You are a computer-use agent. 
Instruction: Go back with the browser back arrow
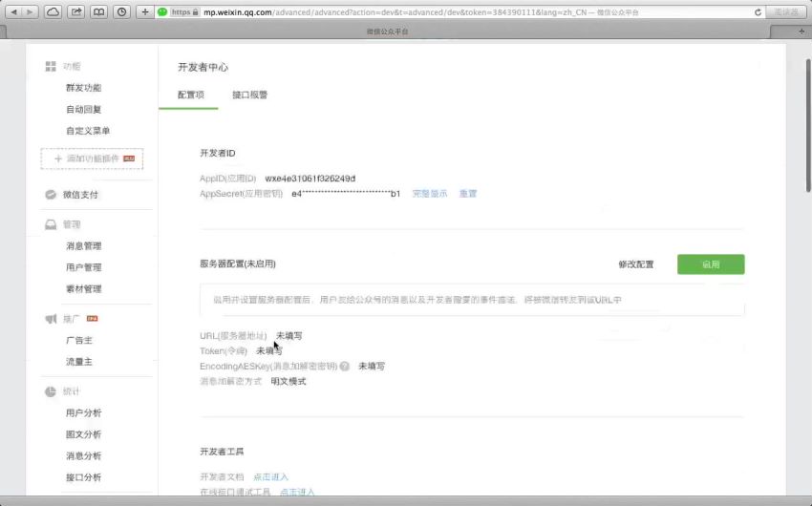(14, 11)
